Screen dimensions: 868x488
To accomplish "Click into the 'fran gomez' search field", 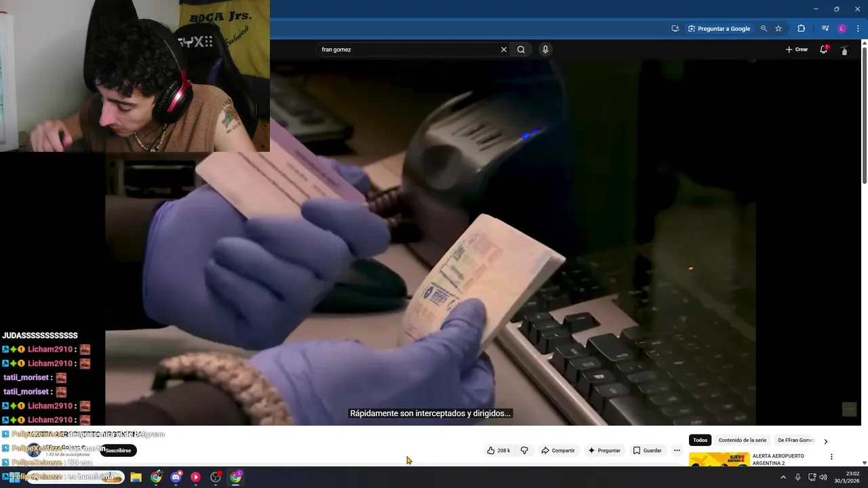I will 407,49.
